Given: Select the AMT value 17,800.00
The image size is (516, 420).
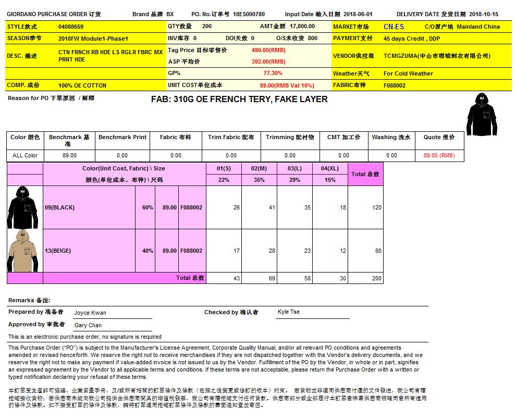Looking at the screenshot, I should coord(302,26).
